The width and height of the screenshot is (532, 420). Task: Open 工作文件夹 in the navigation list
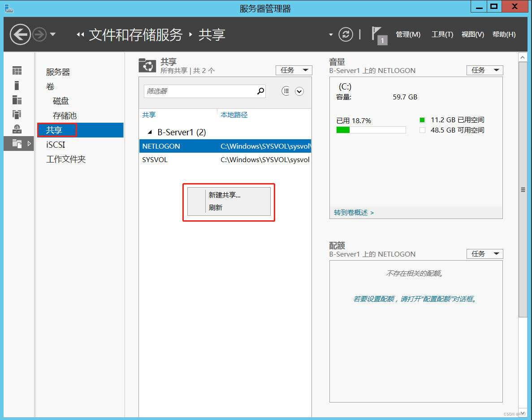[66, 159]
